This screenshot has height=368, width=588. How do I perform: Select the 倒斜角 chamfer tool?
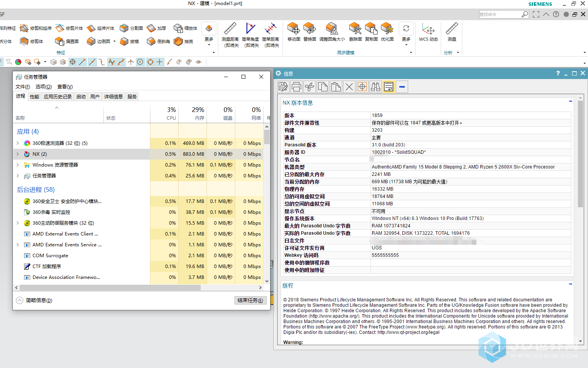tap(159, 41)
